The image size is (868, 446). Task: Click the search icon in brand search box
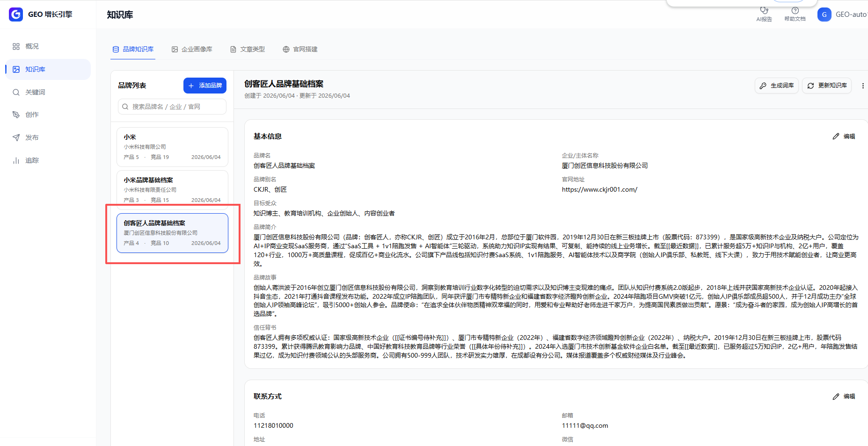(x=125, y=107)
